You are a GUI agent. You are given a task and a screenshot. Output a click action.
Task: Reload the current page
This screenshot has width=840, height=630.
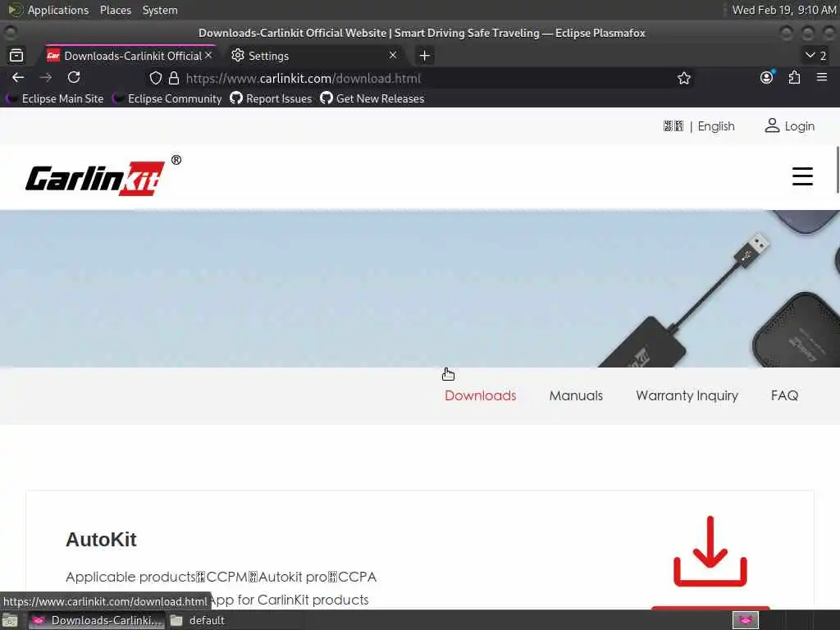tap(74, 78)
